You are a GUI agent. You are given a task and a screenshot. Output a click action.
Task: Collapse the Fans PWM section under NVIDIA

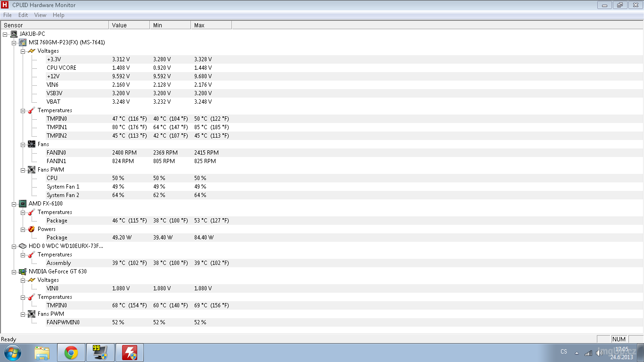coord(23,314)
